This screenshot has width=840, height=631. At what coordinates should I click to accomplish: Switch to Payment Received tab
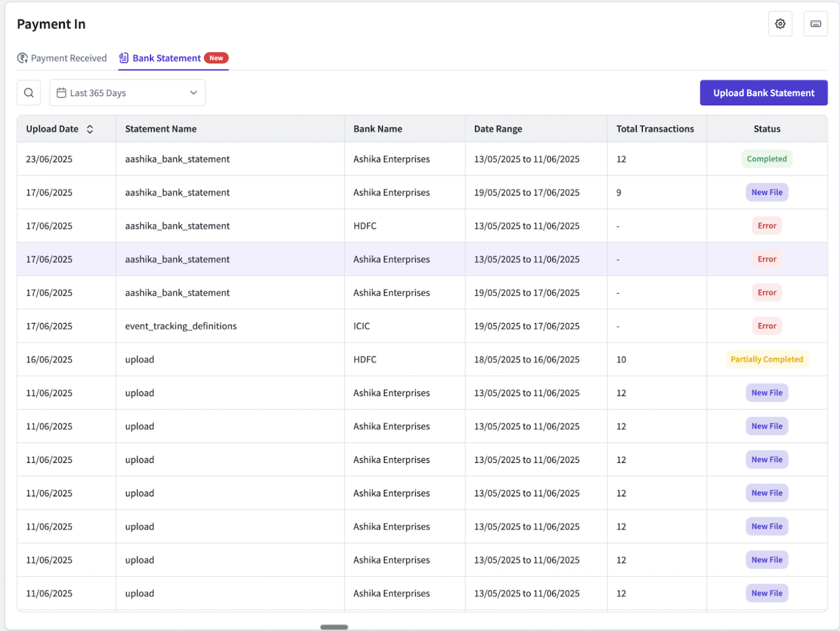[68, 58]
